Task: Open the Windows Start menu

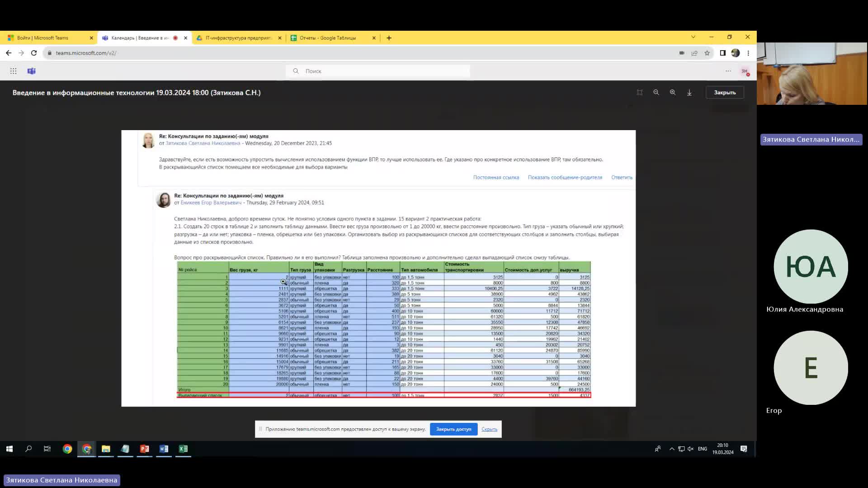Action: (x=9, y=449)
